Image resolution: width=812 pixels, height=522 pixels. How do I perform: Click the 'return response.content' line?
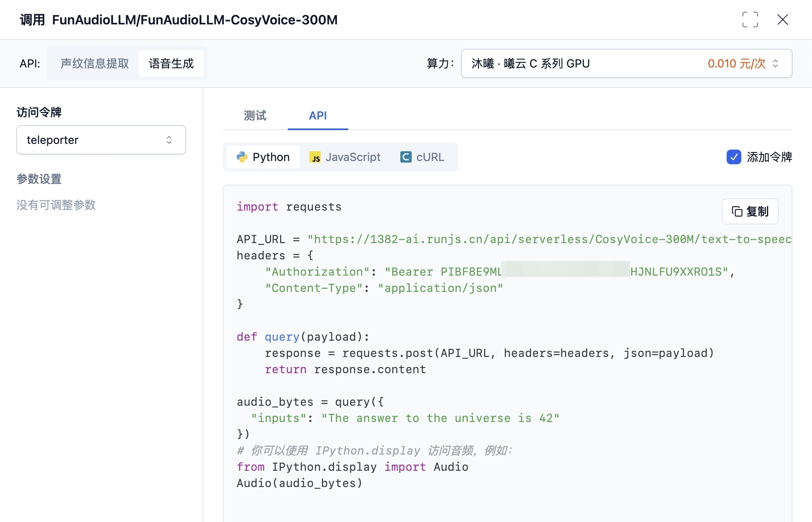coord(345,369)
